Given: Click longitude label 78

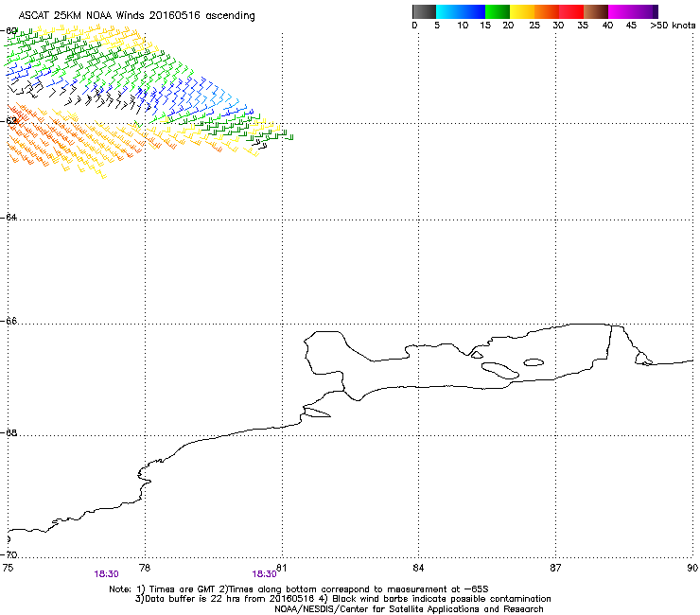Looking at the screenshot, I should (145, 568).
